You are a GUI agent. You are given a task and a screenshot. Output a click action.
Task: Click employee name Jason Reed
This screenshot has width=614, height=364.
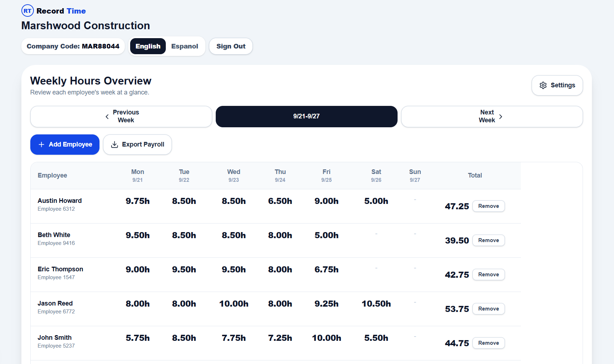[x=55, y=303]
